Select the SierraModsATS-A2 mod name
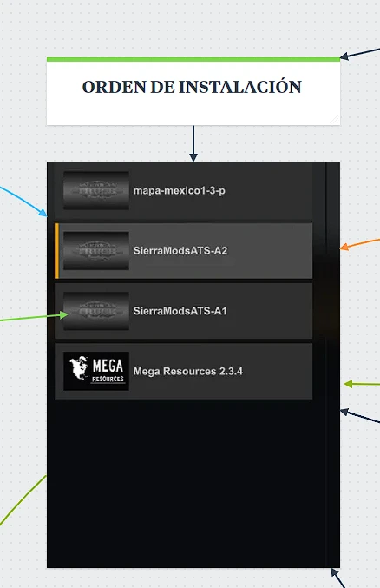 tap(180, 250)
